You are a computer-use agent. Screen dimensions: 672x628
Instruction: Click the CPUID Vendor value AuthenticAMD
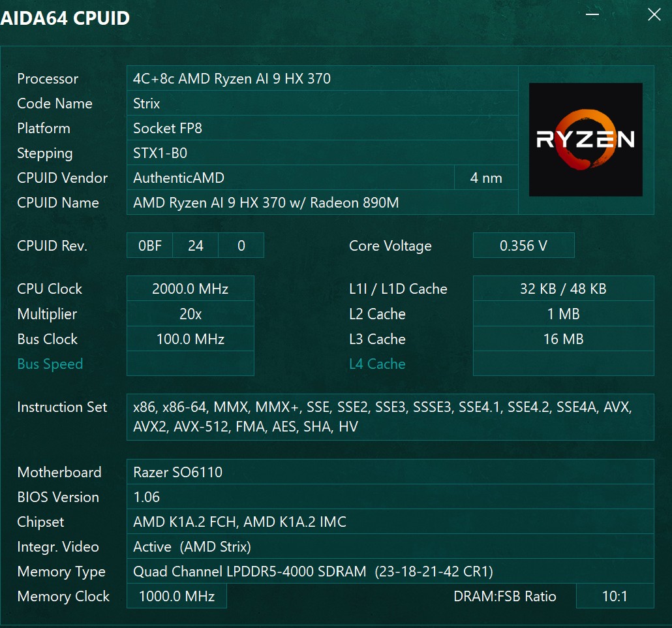coord(290,178)
